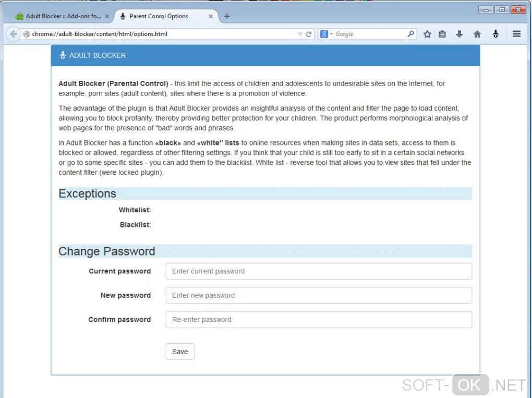Open the bookmarks list icon

(442, 34)
